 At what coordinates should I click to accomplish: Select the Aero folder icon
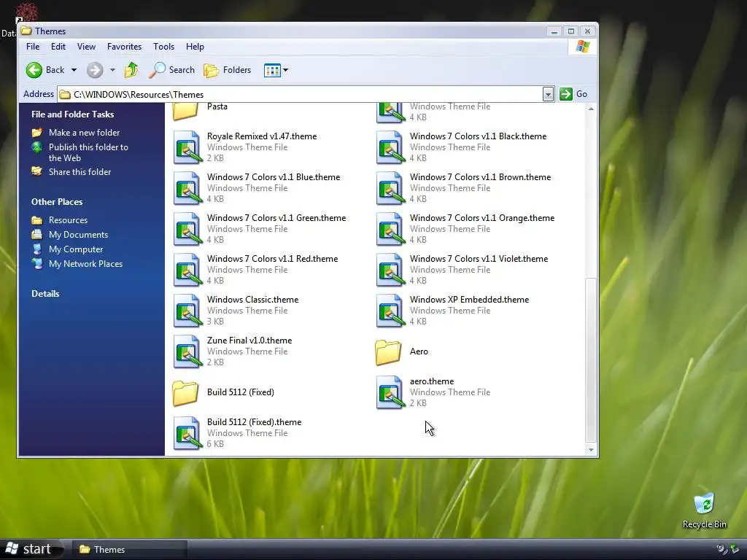click(x=388, y=352)
